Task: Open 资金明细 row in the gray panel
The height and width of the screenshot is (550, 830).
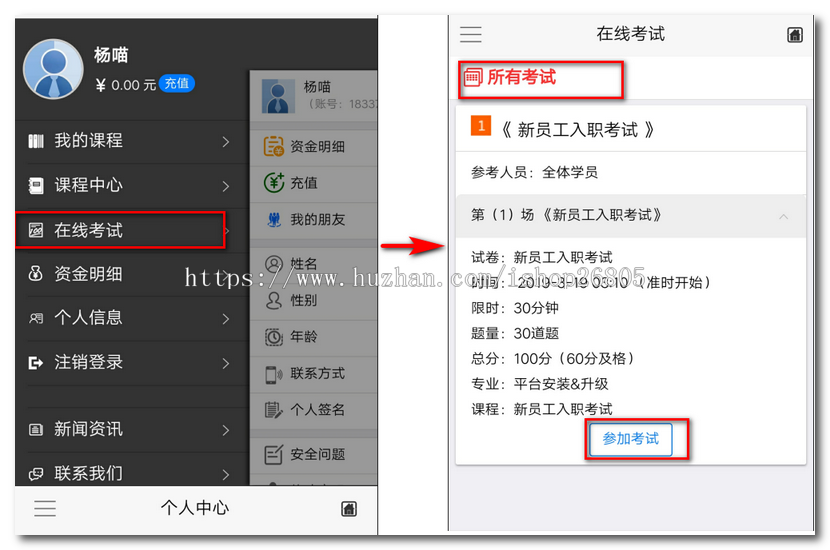Action: pyautogui.click(x=314, y=147)
